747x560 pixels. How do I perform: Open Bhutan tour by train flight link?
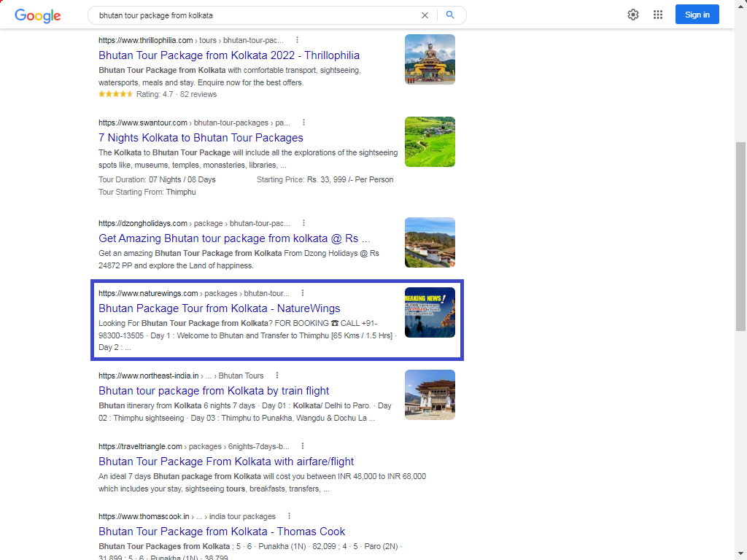tap(214, 391)
